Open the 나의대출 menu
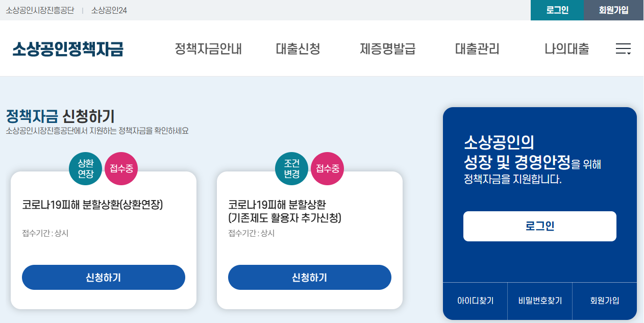This screenshot has width=644, height=323. [566, 48]
